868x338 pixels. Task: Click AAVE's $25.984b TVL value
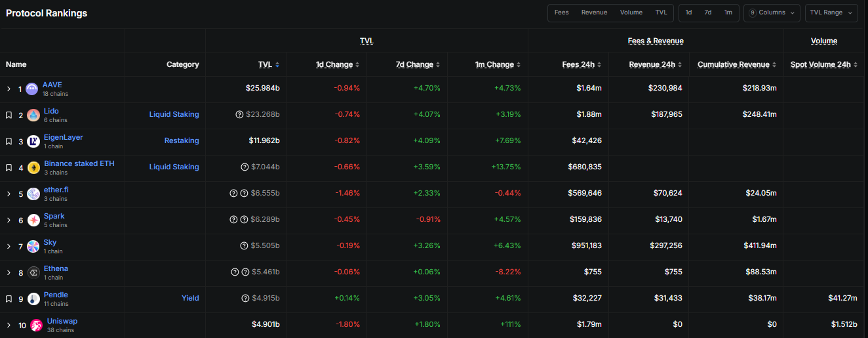point(263,88)
